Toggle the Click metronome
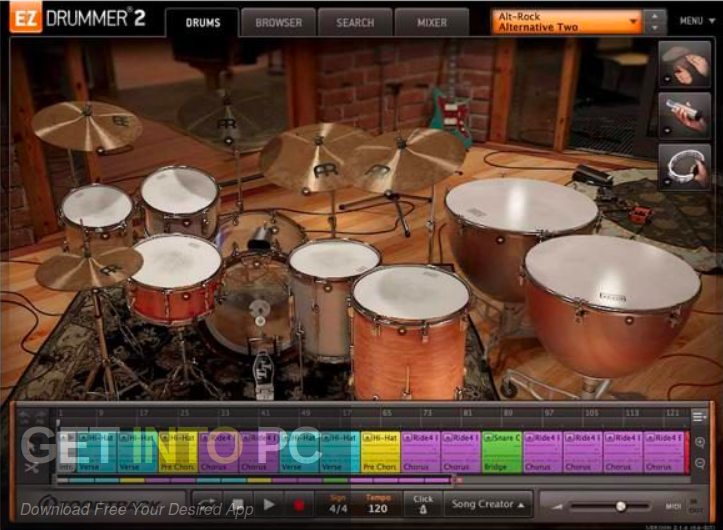The width and height of the screenshot is (723, 530). tap(423, 504)
